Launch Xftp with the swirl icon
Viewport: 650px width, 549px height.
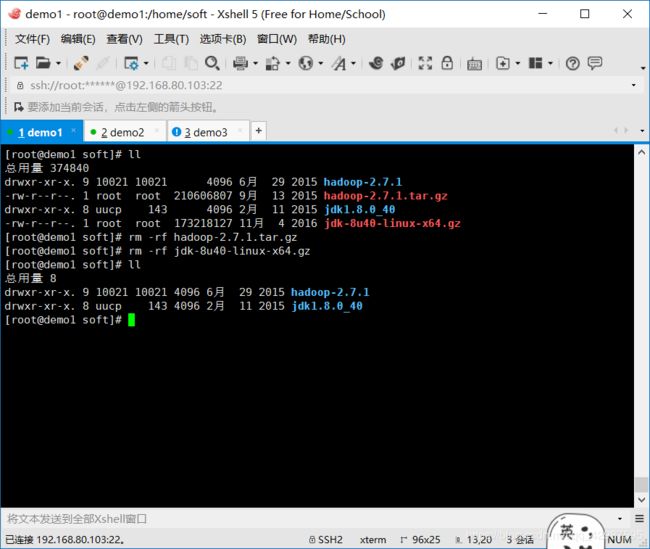point(376,63)
